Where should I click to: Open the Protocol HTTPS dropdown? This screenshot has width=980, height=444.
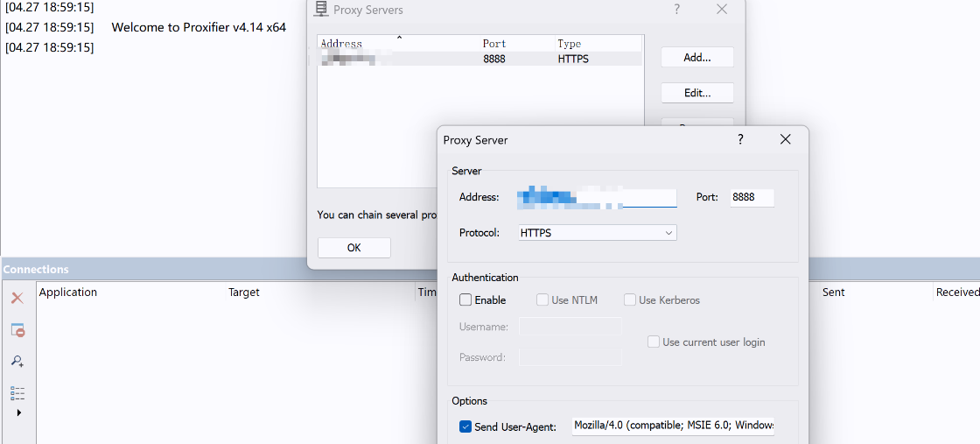coord(597,233)
